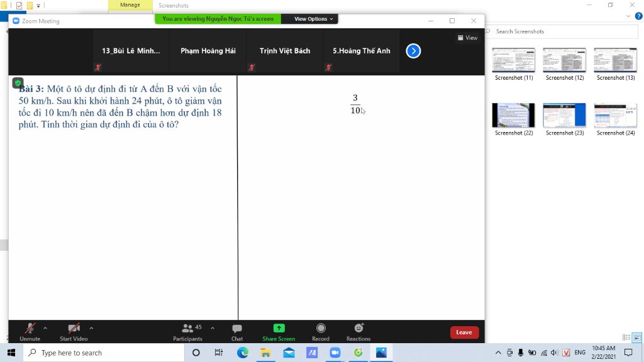Click the Zoom Meeting title icon
The image size is (644, 362).
(x=16, y=21)
